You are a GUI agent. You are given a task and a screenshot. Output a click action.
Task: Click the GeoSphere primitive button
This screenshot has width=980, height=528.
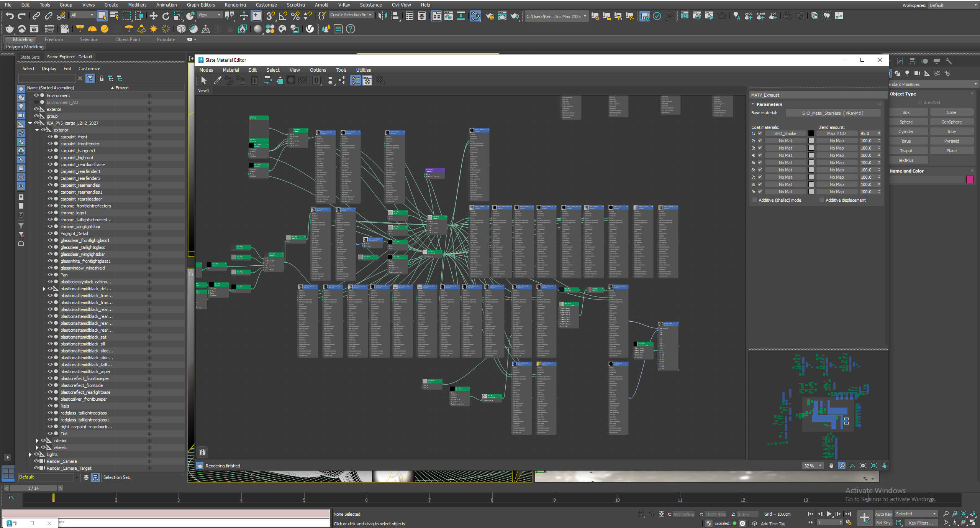[951, 122]
